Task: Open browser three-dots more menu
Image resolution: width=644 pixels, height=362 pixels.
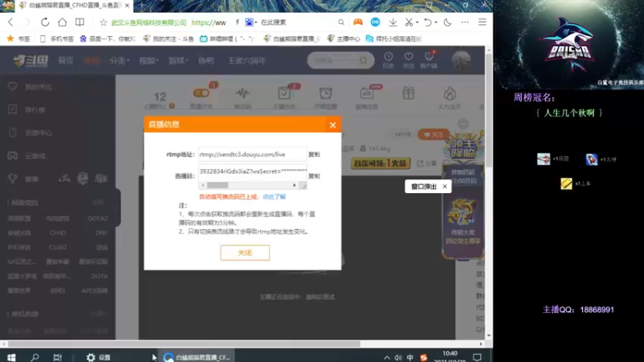Action: click(x=465, y=23)
